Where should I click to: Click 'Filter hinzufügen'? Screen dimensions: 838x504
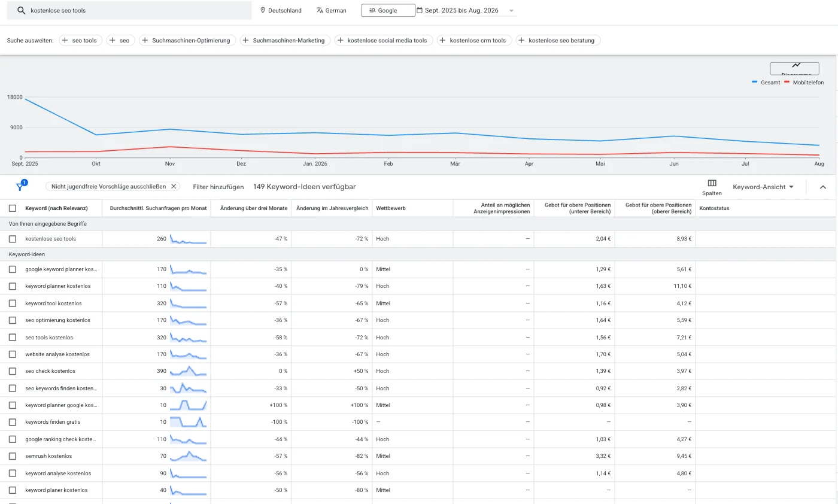tap(218, 187)
